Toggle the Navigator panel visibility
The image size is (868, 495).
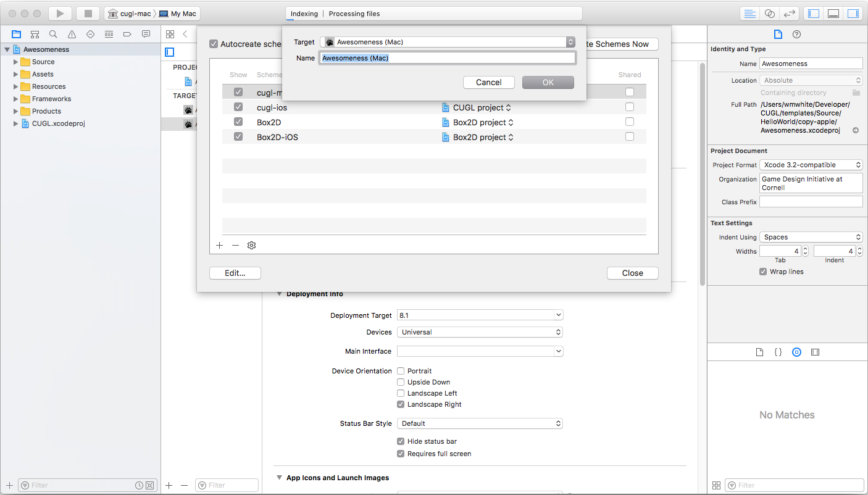click(814, 14)
